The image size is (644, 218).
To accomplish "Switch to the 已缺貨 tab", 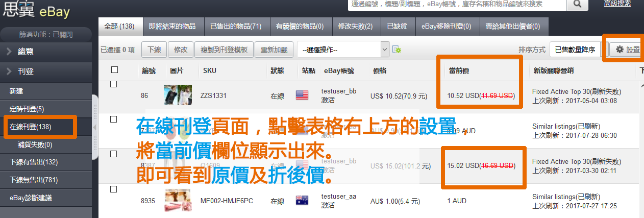I will click(x=397, y=26).
